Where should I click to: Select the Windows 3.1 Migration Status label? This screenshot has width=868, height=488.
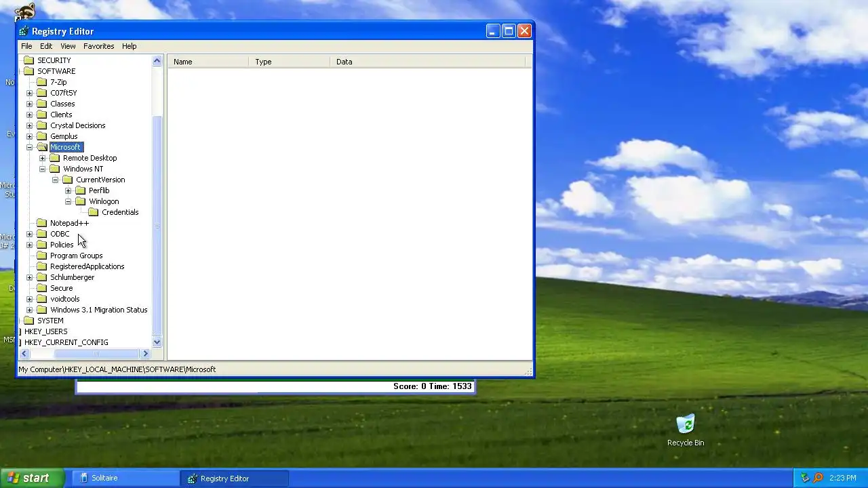click(x=98, y=310)
